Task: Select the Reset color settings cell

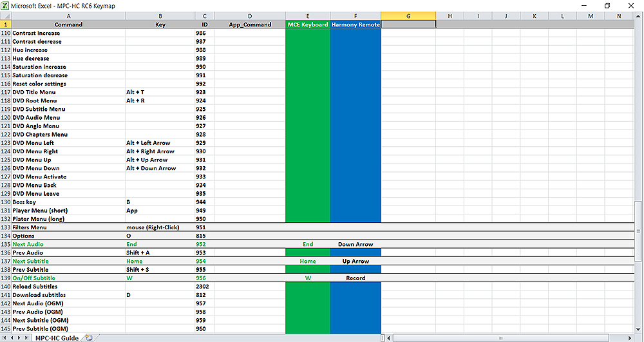Action: (x=68, y=84)
